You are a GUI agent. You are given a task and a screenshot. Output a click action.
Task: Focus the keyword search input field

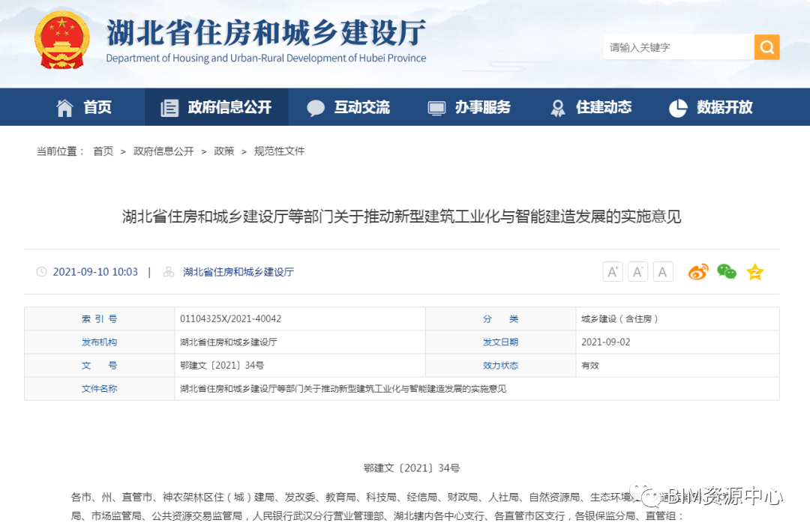[x=678, y=47]
